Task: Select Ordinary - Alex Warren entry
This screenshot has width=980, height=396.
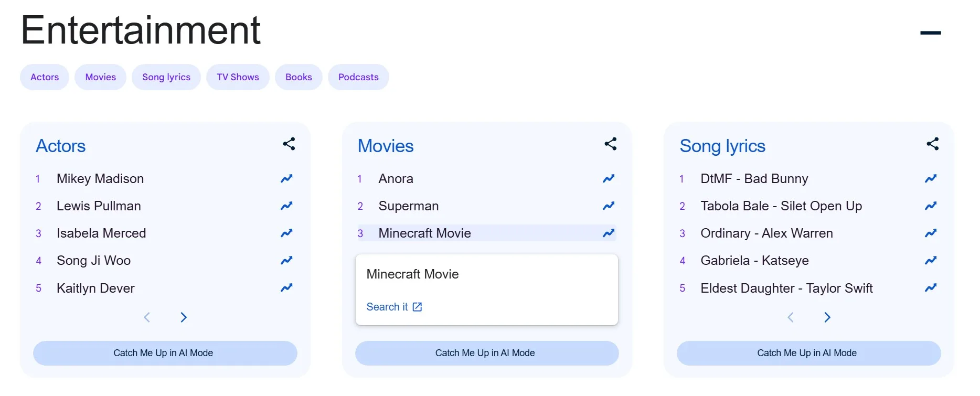Action: tap(766, 233)
